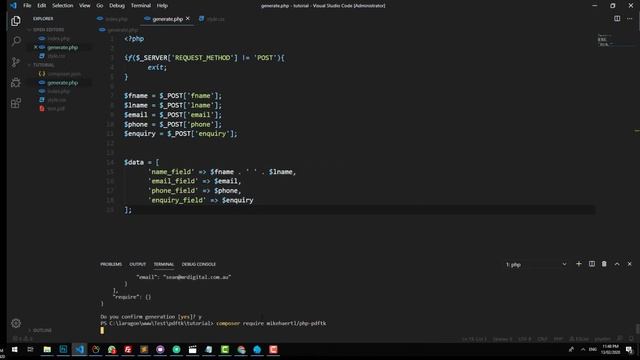Viewport: 640px width, 360px height.
Task: Open the Explorer view in activity bar
Action: 16,21
